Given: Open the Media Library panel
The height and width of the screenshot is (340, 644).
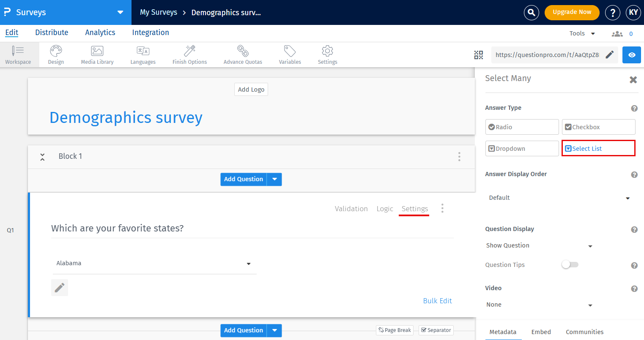Looking at the screenshot, I should click(97, 54).
